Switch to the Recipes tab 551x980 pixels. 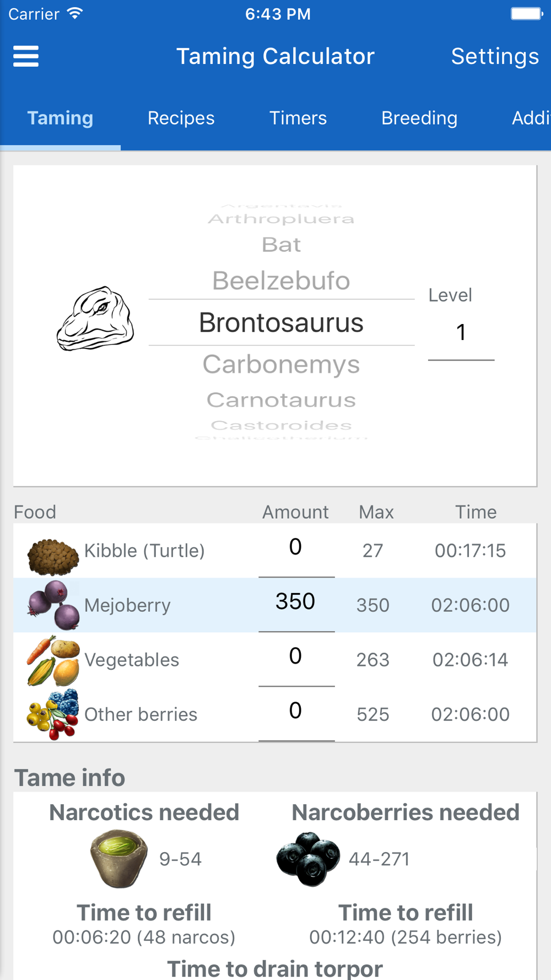point(181,118)
